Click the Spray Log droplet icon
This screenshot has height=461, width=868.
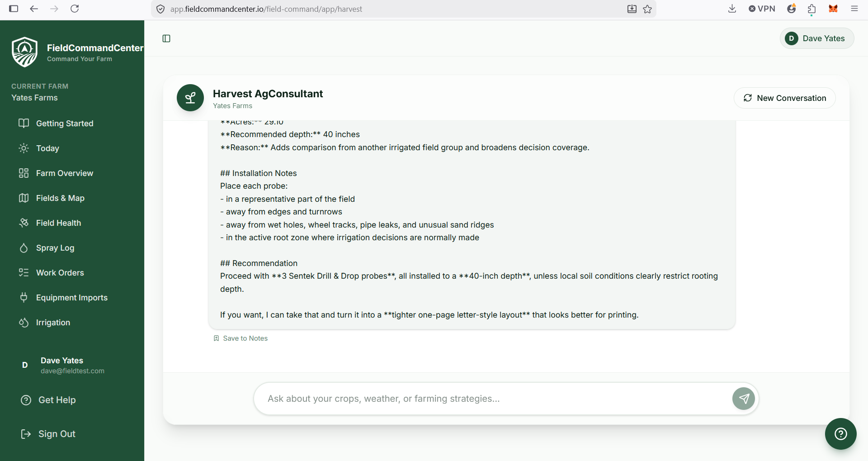tap(24, 248)
